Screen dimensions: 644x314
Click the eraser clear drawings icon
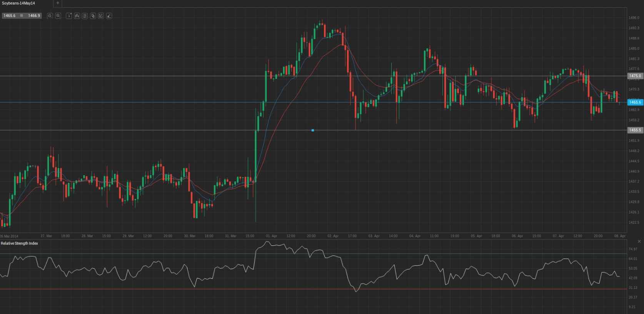[109, 16]
